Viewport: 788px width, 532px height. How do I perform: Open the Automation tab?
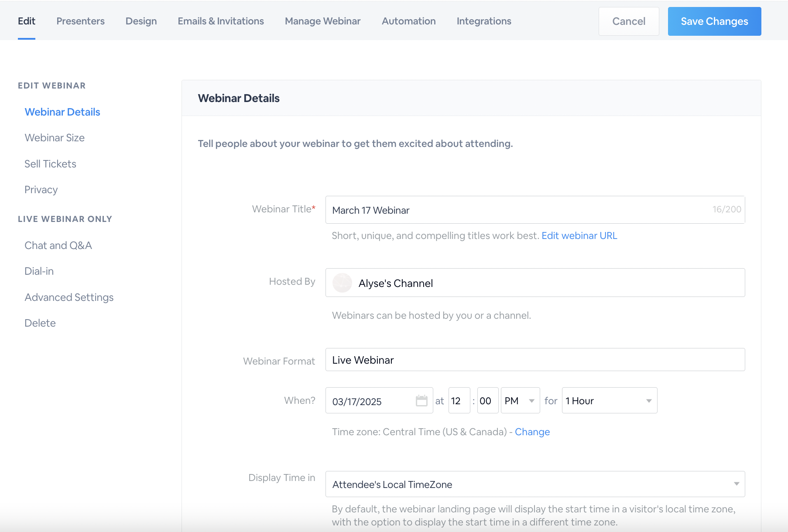click(x=408, y=21)
